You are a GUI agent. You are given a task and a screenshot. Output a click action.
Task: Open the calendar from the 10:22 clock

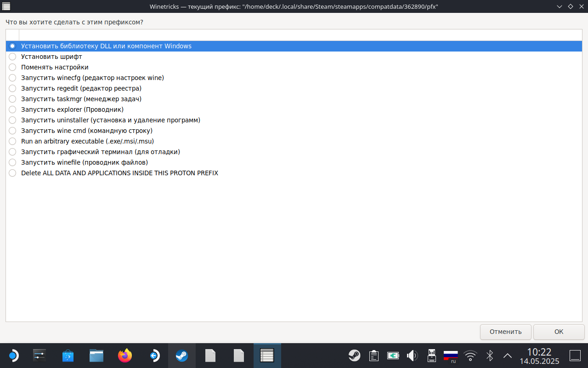[x=539, y=356]
